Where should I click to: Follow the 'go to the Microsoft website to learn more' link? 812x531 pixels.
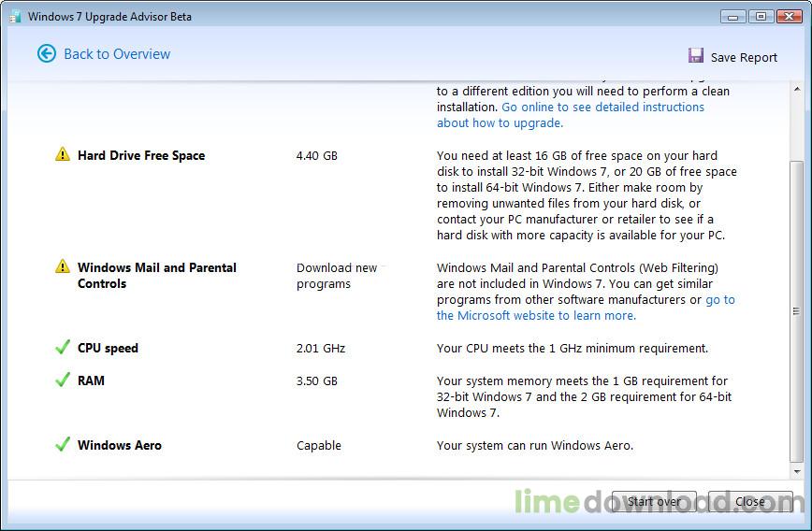pyautogui.click(x=586, y=308)
